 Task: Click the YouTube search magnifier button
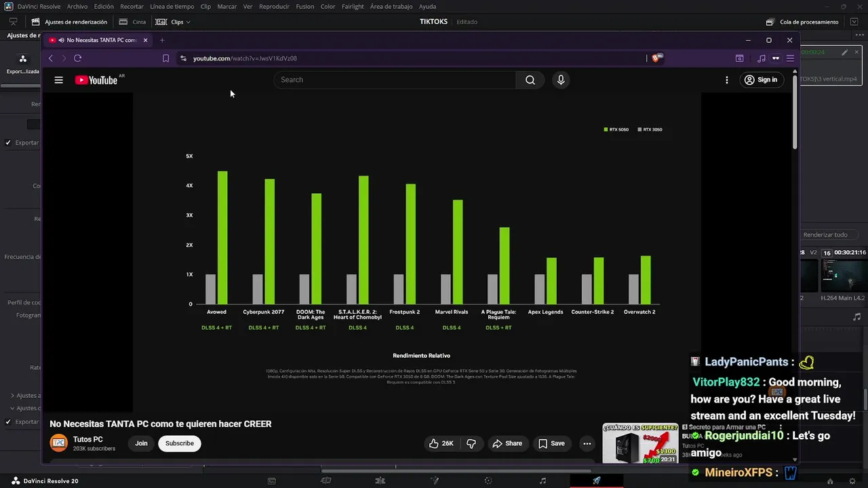tap(530, 80)
